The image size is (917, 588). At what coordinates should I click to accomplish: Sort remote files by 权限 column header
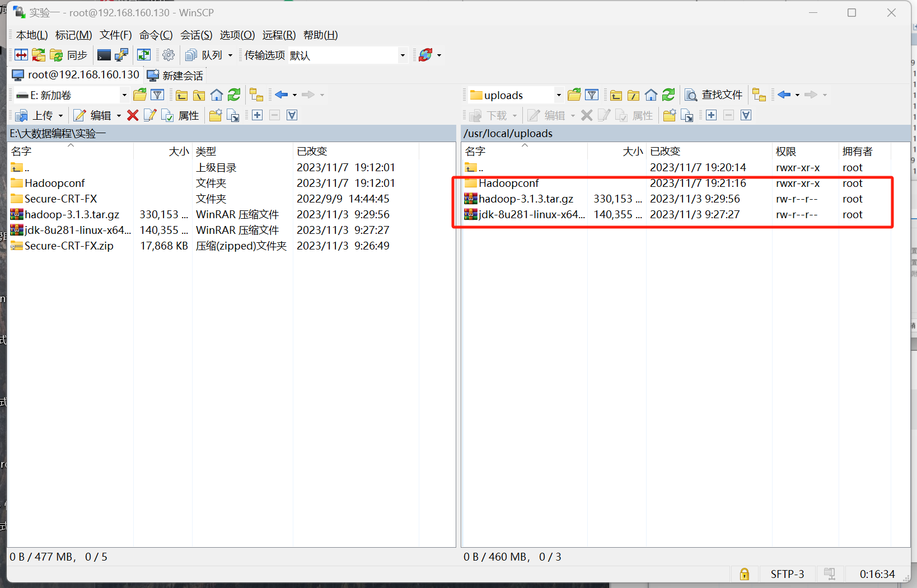[805, 151]
